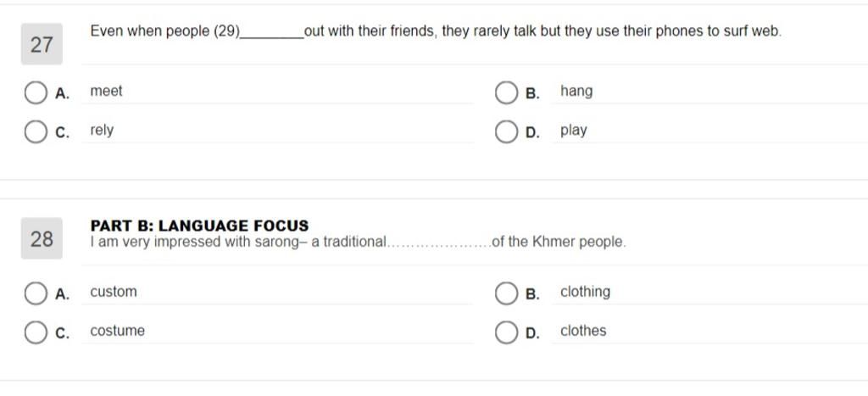868x396 pixels.
Task: Select radio button D for question 27
Action: tap(506, 132)
